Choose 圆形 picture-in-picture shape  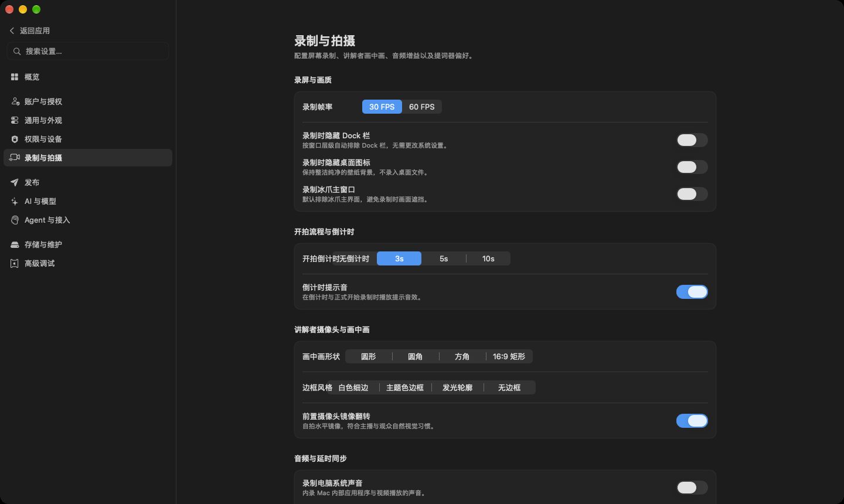click(x=369, y=356)
